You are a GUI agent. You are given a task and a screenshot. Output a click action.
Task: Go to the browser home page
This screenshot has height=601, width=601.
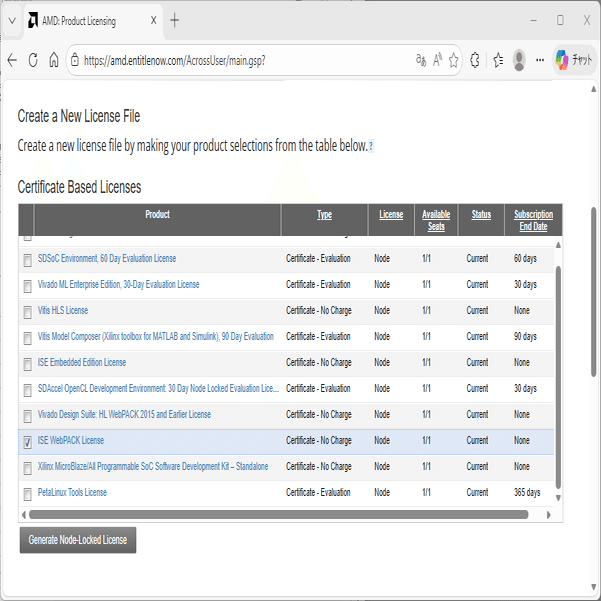[x=54, y=60]
